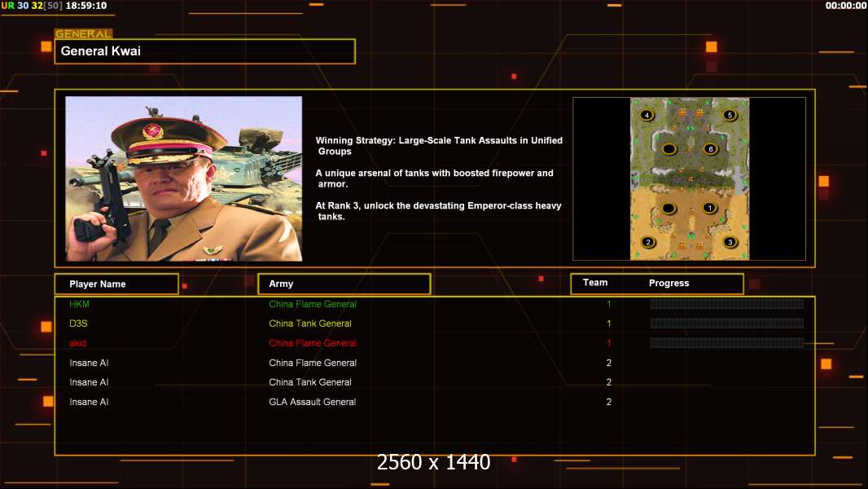Click team number 1 in D3S's row
Image resolution: width=868 pixels, height=489 pixels.
coord(609,324)
